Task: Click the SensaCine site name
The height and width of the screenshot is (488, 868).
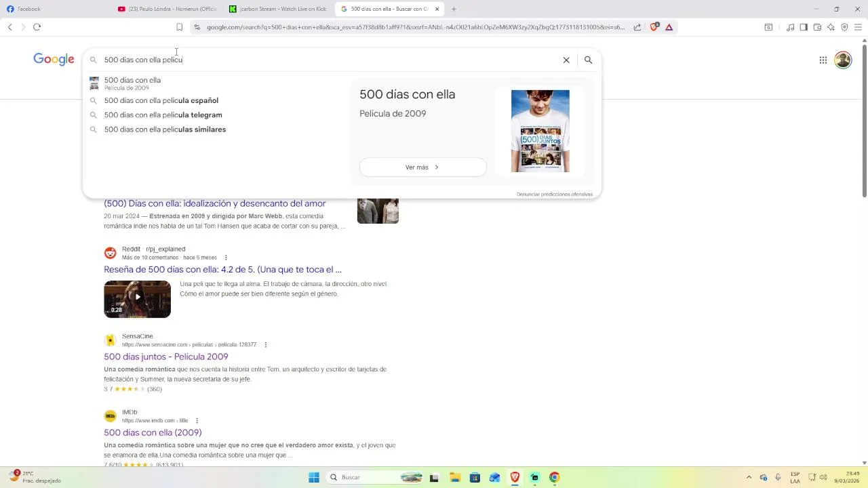Action: 137,336
